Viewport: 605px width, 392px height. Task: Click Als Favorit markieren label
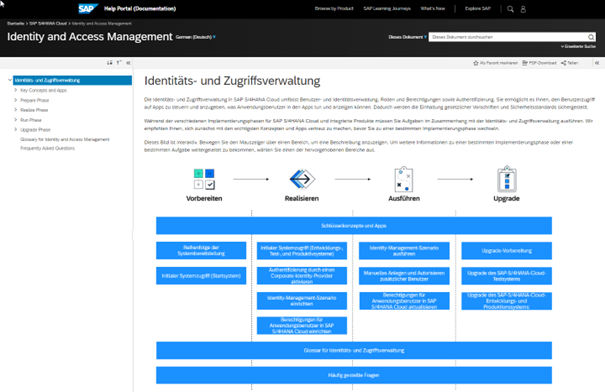[499, 63]
